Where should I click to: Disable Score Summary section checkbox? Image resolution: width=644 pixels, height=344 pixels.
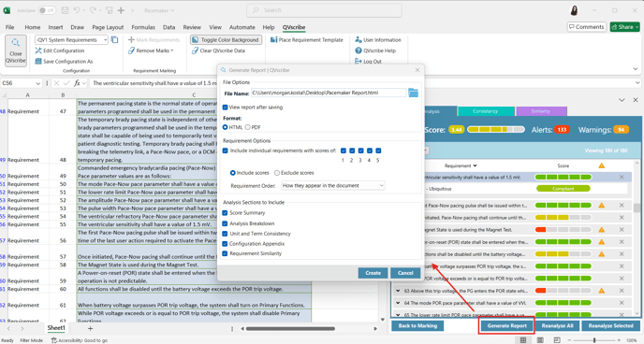point(225,213)
